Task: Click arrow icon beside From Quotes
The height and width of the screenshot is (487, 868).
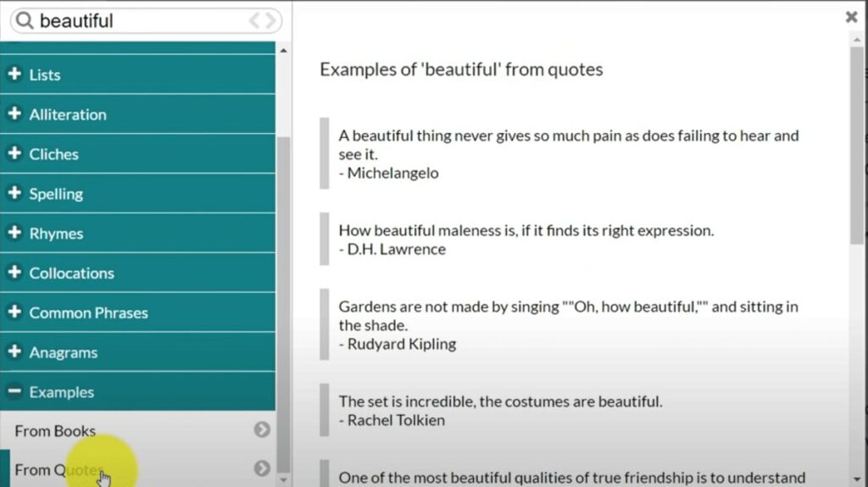Action: pos(262,468)
